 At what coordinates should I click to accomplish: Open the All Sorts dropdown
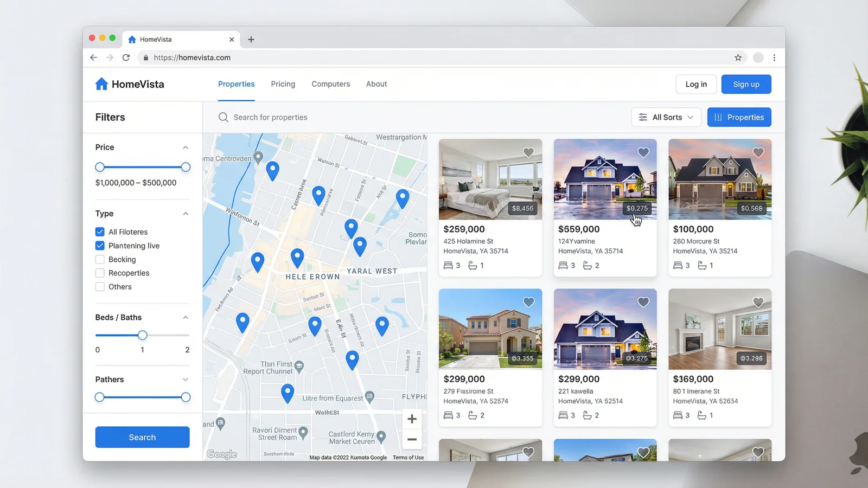pyautogui.click(x=666, y=117)
